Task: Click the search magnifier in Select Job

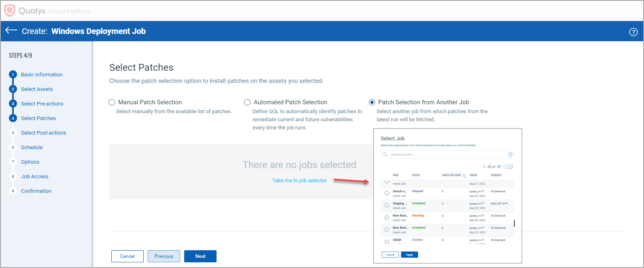Action: (385, 154)
